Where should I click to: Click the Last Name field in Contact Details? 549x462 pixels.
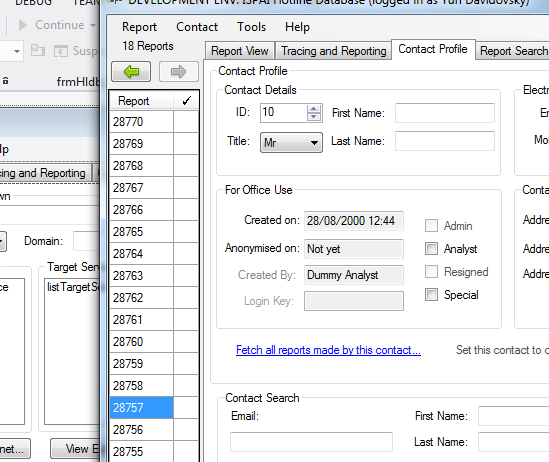click(x=445, y=141)
